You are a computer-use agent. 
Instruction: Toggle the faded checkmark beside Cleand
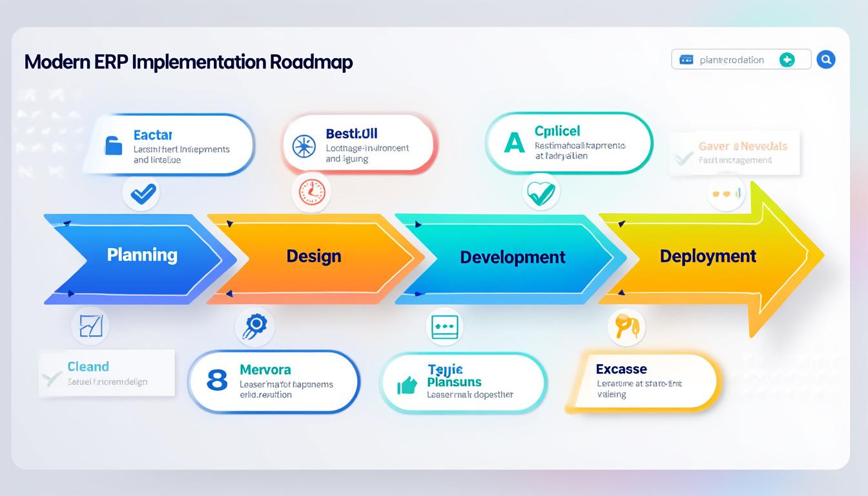[x=51, y=378]
